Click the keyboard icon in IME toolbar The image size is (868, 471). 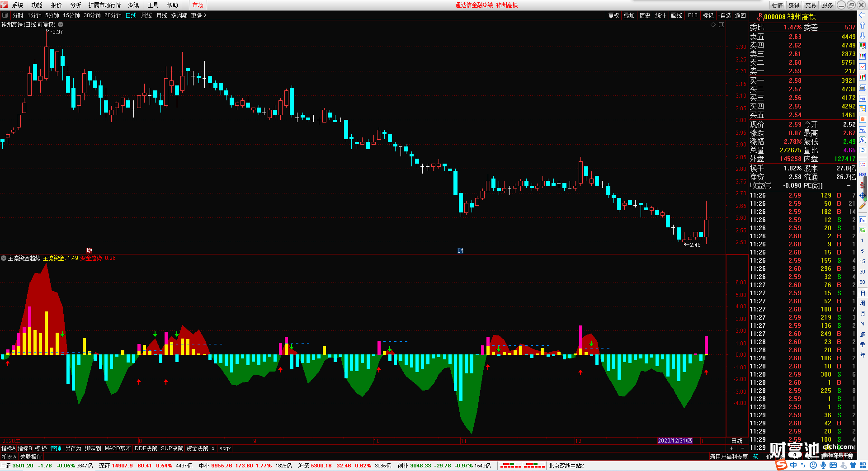pos(833,465)
